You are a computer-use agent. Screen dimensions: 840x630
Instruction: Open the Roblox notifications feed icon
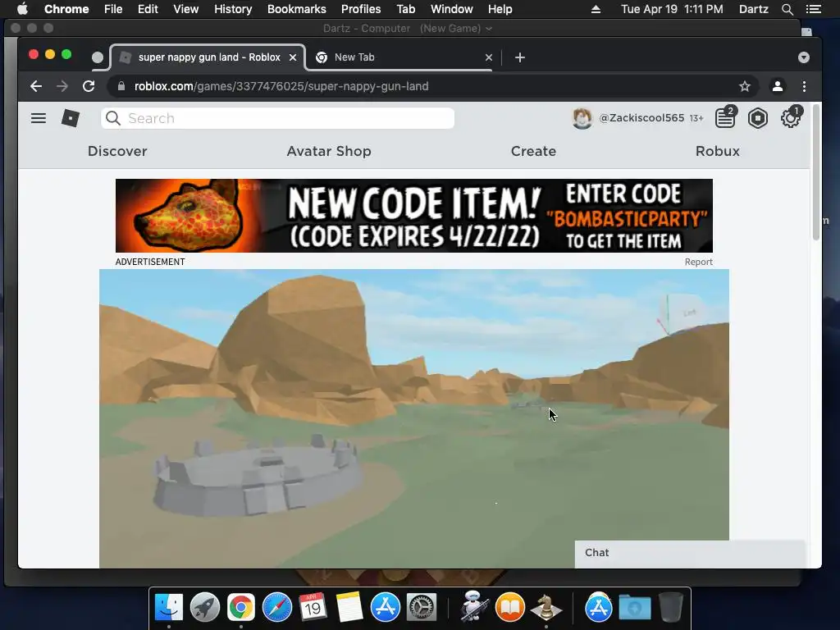click(725, 118)
